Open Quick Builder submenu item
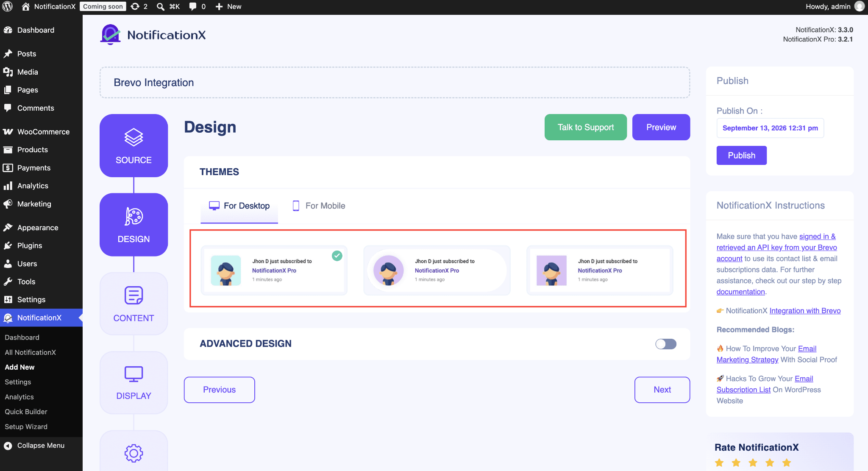This screenshot has width=868, height=471. [x=26, y=412]
